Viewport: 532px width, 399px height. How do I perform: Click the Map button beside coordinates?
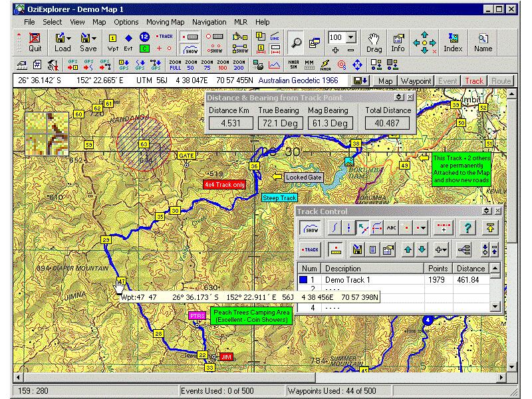click(385, 81)
